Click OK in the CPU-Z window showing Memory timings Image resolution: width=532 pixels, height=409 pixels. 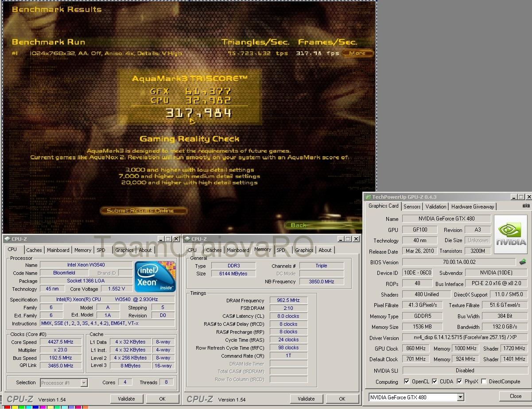342,399
